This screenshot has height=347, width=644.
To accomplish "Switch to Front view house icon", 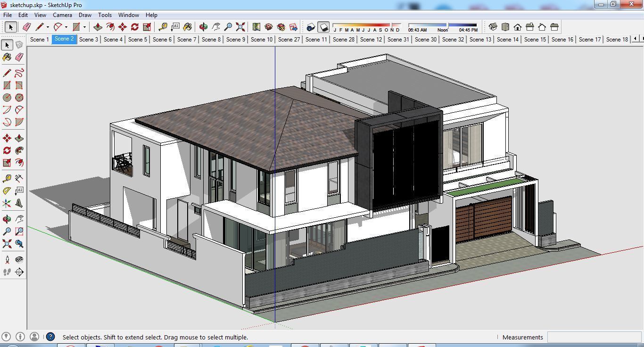I will pyautogui.click(x=518, y=27).
